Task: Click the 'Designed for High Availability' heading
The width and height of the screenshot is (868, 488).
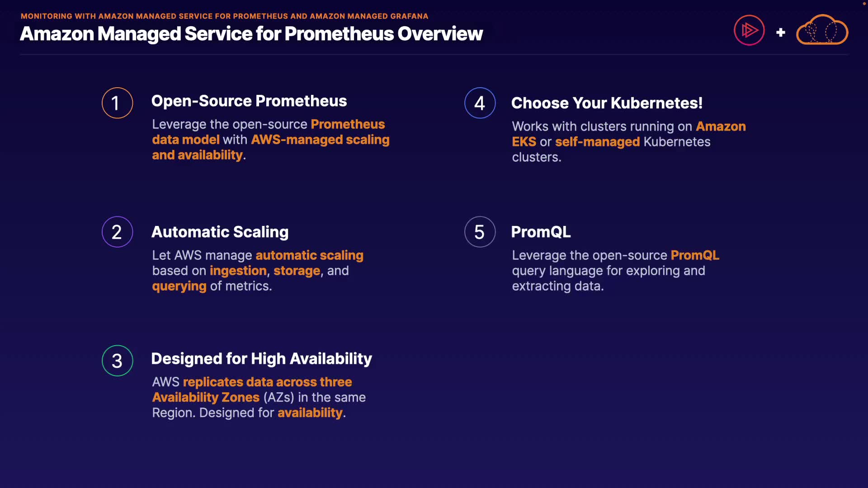Action: click(261, 358)
